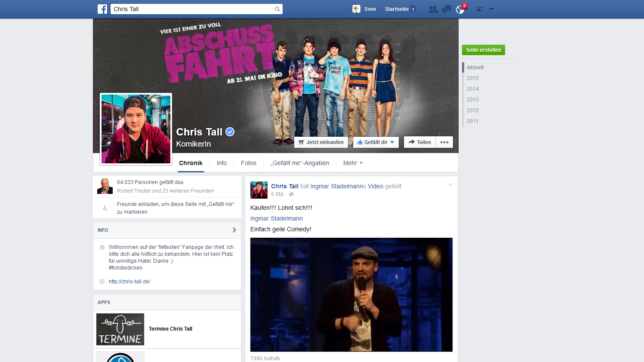Click the search magnifier icon
644x362 pixels.
[x=277, y=9]
